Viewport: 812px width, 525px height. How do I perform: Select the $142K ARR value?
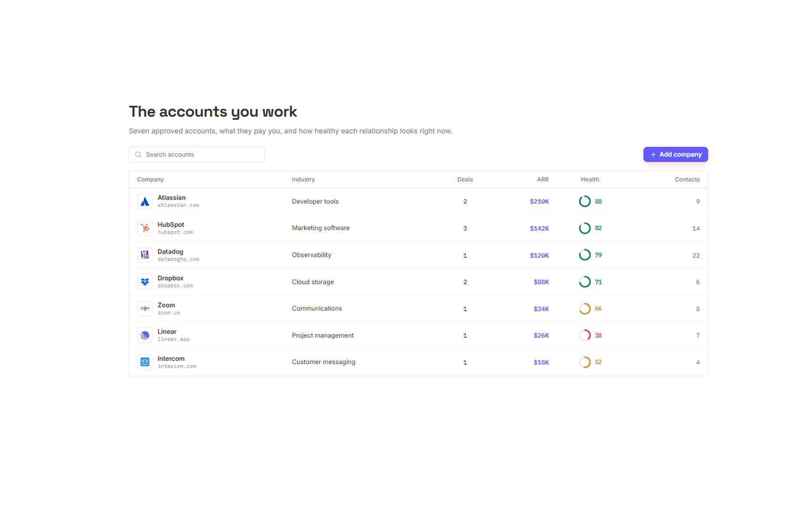(x=539, y=228)
